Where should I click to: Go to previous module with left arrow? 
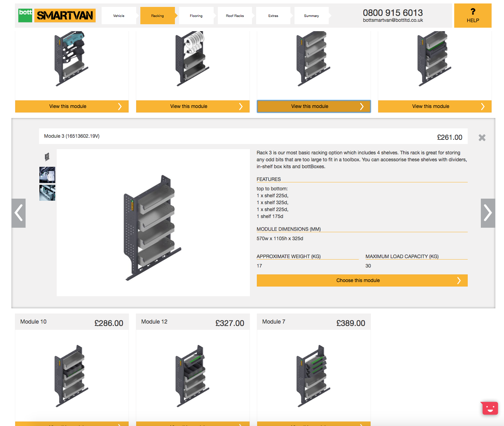coord(19,213)
